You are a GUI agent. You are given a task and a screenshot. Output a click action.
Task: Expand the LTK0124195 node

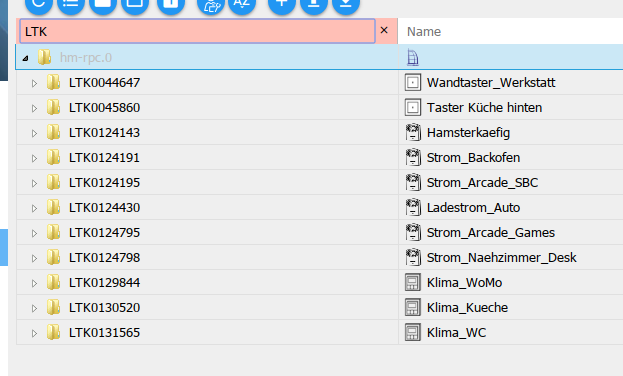pos(34,183)
